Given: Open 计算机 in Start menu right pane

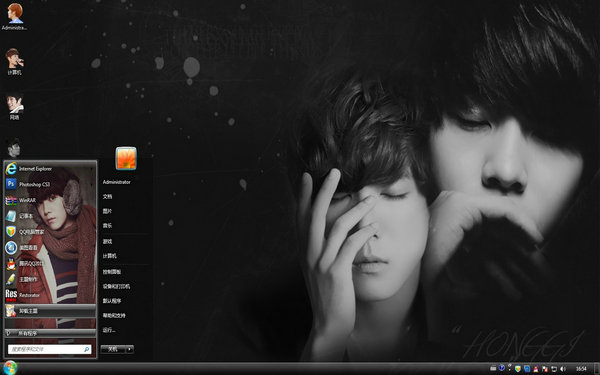Looking at the screenshot, I should [x=109, y=256].
